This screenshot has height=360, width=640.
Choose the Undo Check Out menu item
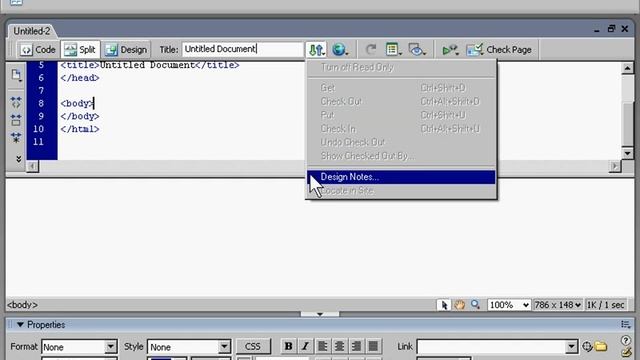click(x=401, y=142)
